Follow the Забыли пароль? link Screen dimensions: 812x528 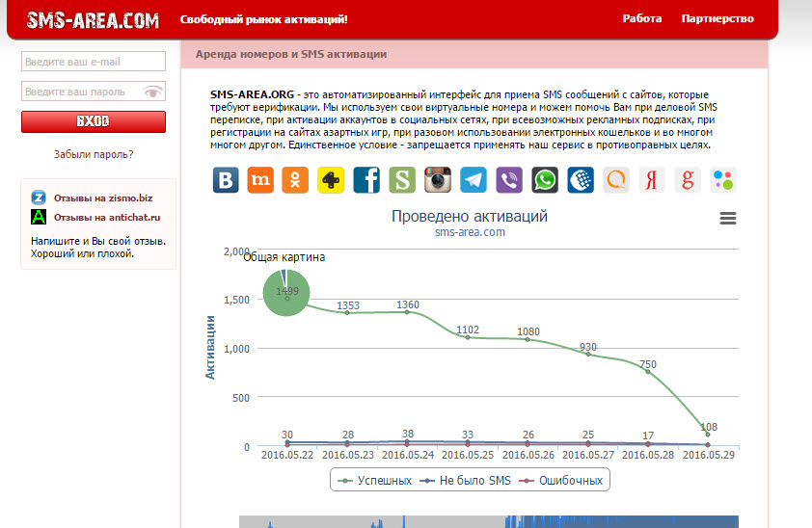[94, 154]
